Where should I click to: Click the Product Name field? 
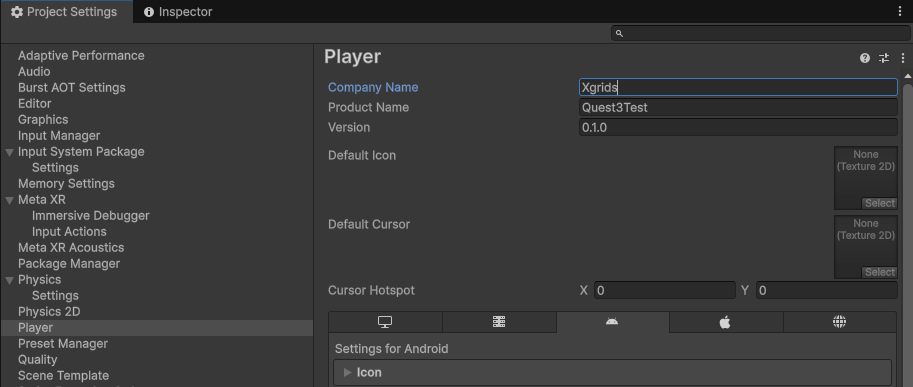738,108
